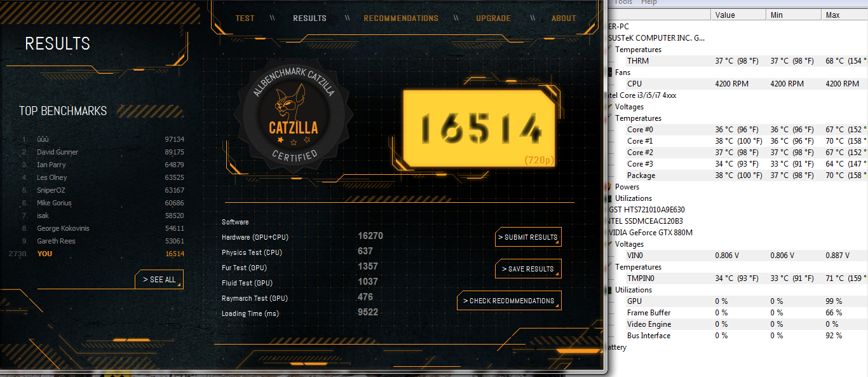Click the Max column header
This screenshot has height=377, width=868.
pyautogui.click(x=844, y=15)
